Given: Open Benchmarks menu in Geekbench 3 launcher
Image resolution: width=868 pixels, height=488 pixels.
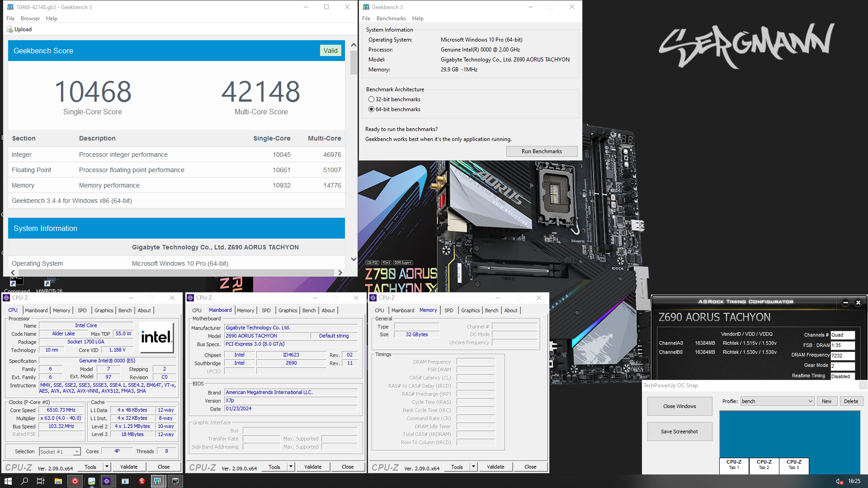Looking at the screenshot, I should tap(391, 19).
